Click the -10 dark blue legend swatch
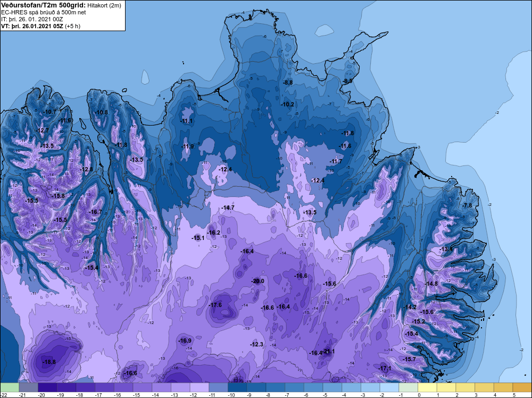 [x=237, y=387]
